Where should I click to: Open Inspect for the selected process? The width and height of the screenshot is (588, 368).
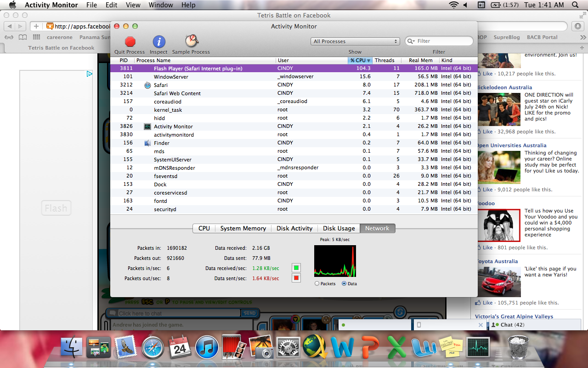coord(158,42)
